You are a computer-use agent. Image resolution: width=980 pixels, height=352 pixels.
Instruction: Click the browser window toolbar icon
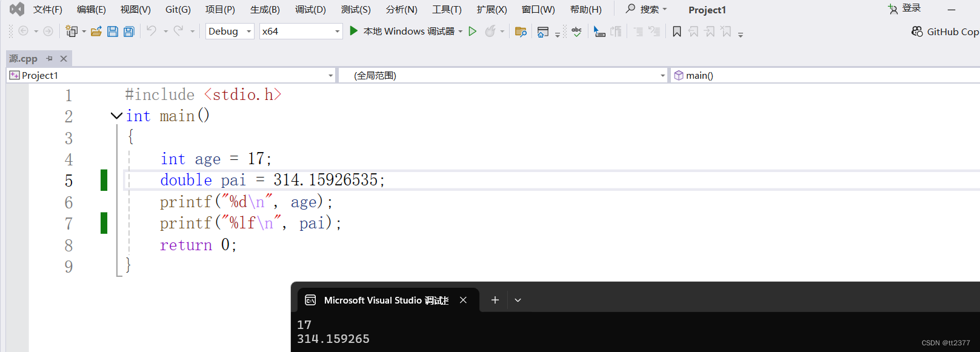[x=543, y=32]
